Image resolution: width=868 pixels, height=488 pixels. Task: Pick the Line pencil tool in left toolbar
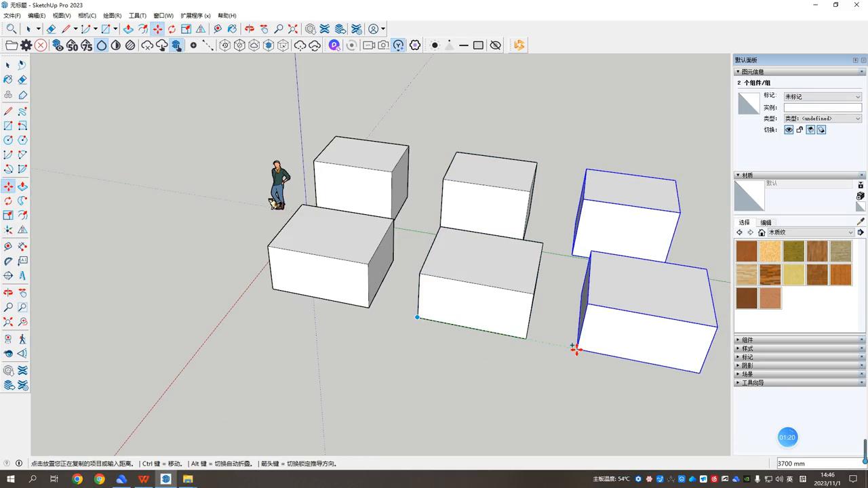point(8,111)
